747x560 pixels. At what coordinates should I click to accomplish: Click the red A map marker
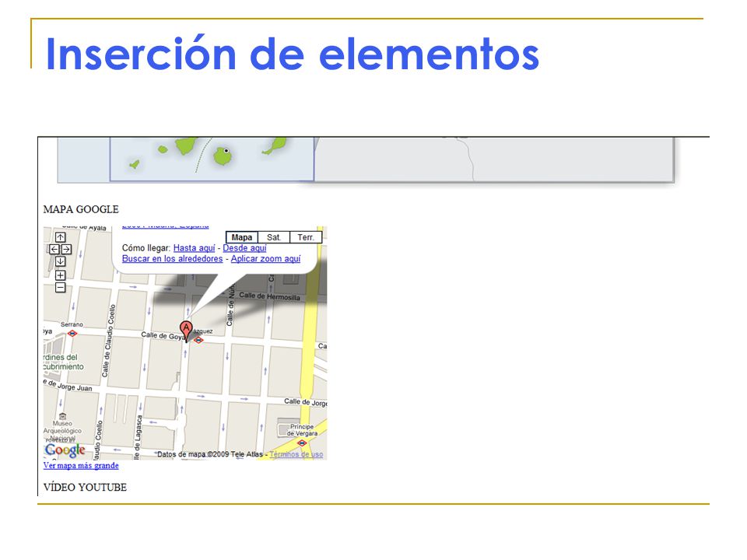coord(186,331)
